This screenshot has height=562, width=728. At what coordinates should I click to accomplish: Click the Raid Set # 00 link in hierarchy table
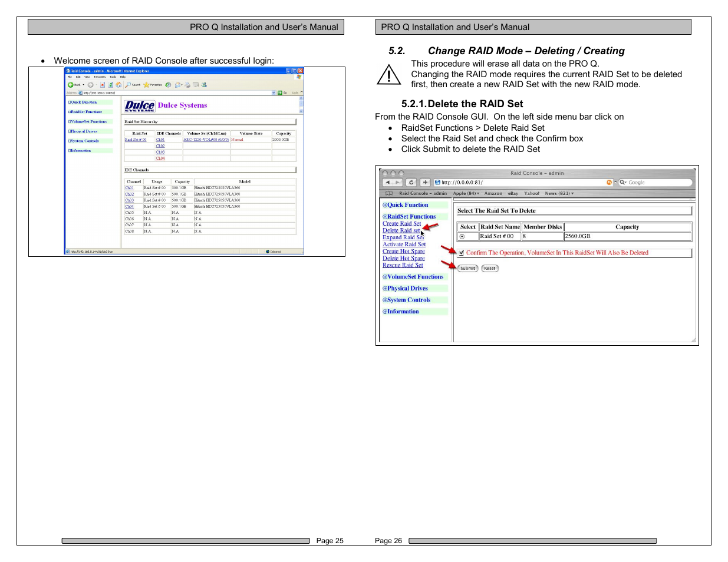coord(136,140)
